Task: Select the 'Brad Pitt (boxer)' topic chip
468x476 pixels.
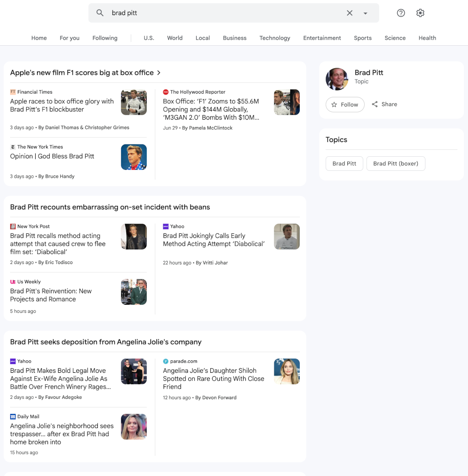Action: pos(396,163)
